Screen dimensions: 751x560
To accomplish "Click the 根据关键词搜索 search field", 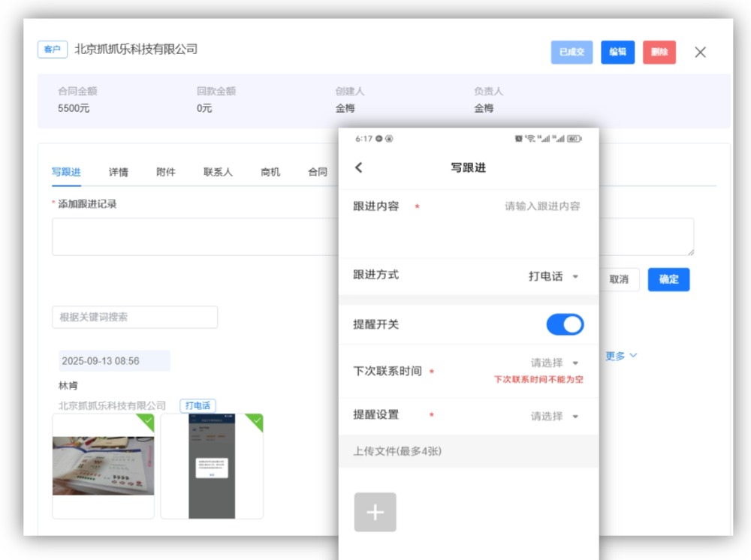I will click(x=134, y=317).
